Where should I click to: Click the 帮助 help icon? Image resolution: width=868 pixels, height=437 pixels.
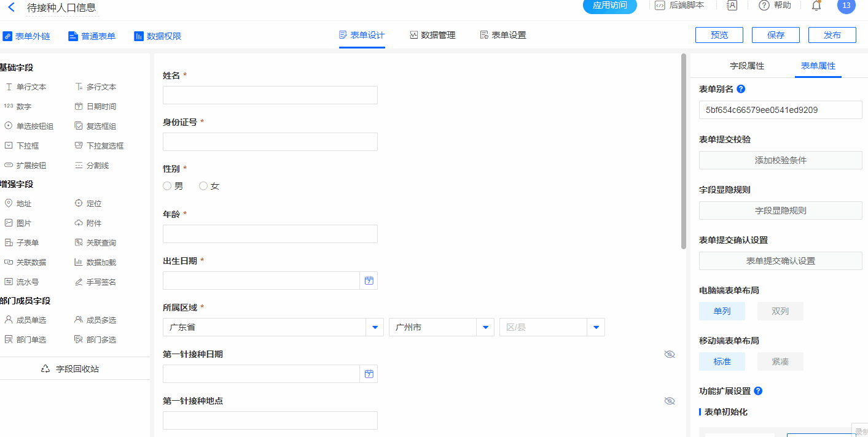coord(764,6)
